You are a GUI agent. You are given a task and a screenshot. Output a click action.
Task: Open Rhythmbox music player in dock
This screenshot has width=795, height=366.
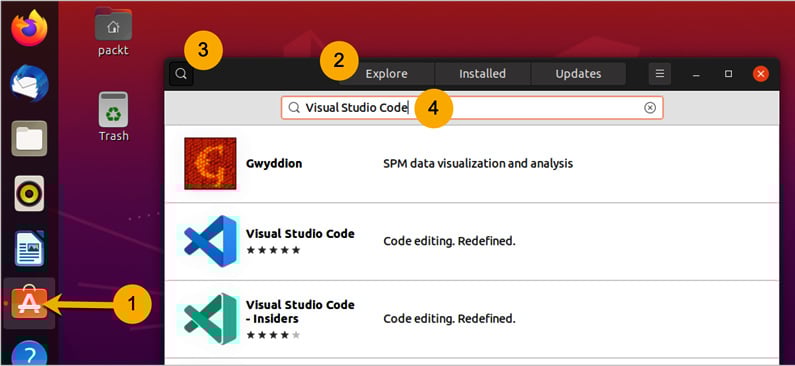click(x=29, y=193)
